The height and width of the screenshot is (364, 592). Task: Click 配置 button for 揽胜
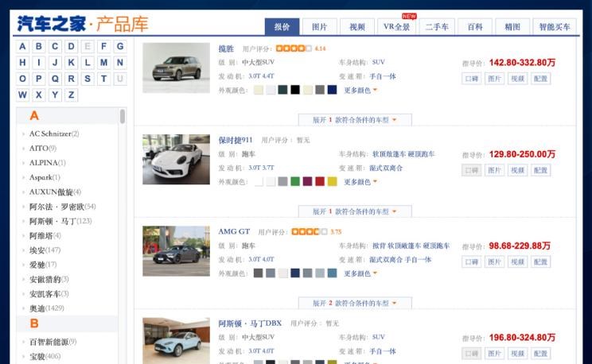(x=540, y=79)
